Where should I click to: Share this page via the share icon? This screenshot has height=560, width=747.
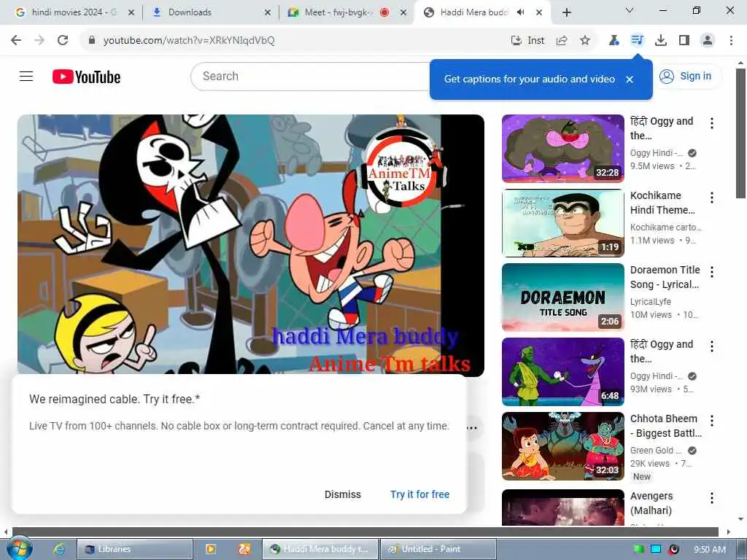coord(562,41)
